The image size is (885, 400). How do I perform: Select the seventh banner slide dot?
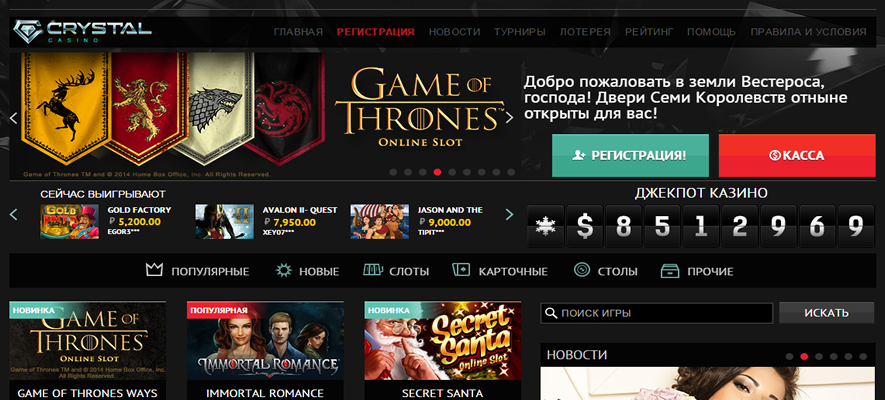click(481, 172)
